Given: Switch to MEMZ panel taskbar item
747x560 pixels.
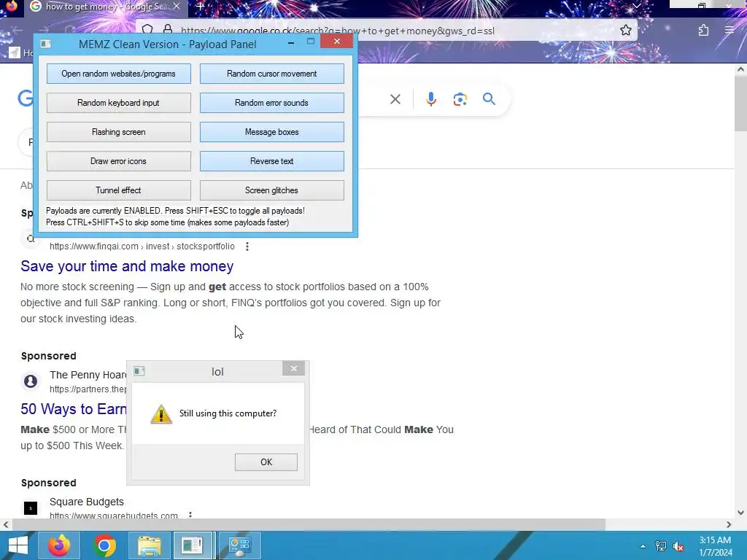Looking at the screenshot, I should click(x=193, y=545).
